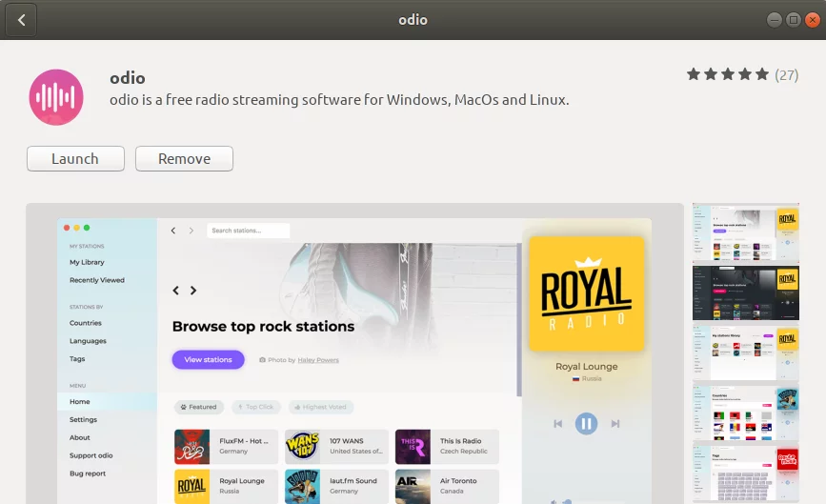The height and width of the screenshot is (504, 826).
Task: Click the Browse top rock stations heading
Action: coord(263,327)
